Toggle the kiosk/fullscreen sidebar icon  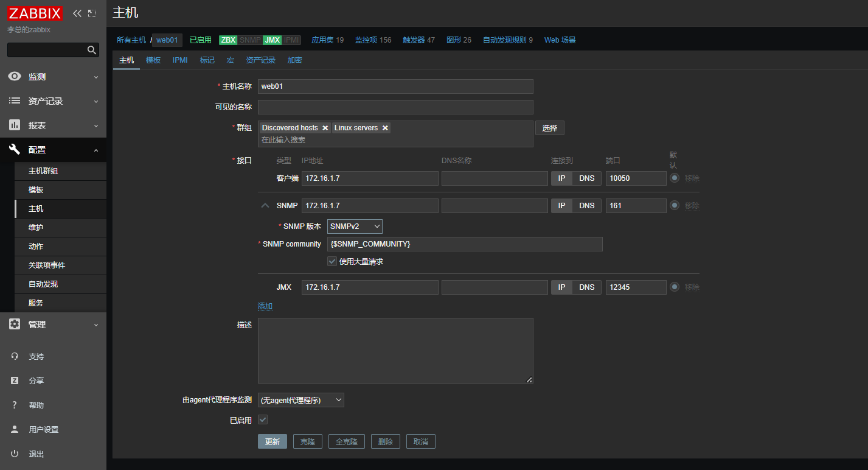click(x=92, y=13)
